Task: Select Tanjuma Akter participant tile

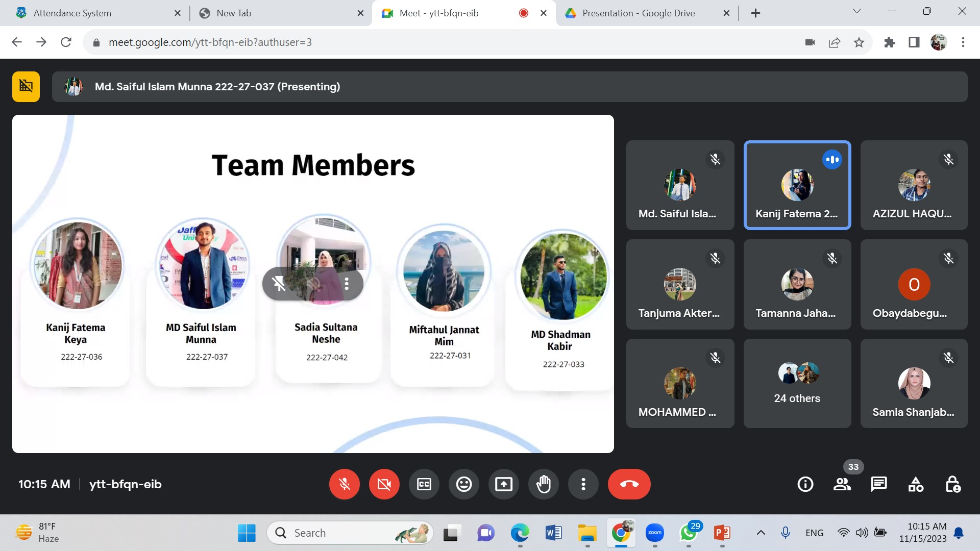Action: pyautogui.click(x=680, y=284)
